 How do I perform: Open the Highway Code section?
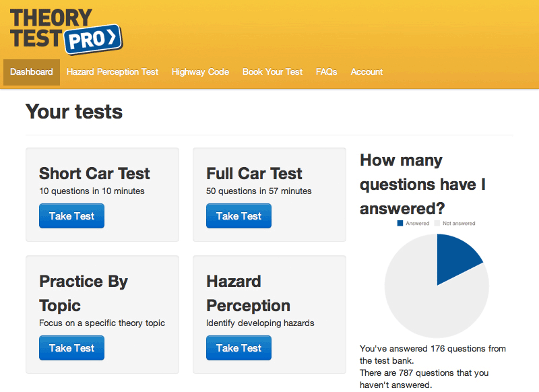[x=200, y=72]
